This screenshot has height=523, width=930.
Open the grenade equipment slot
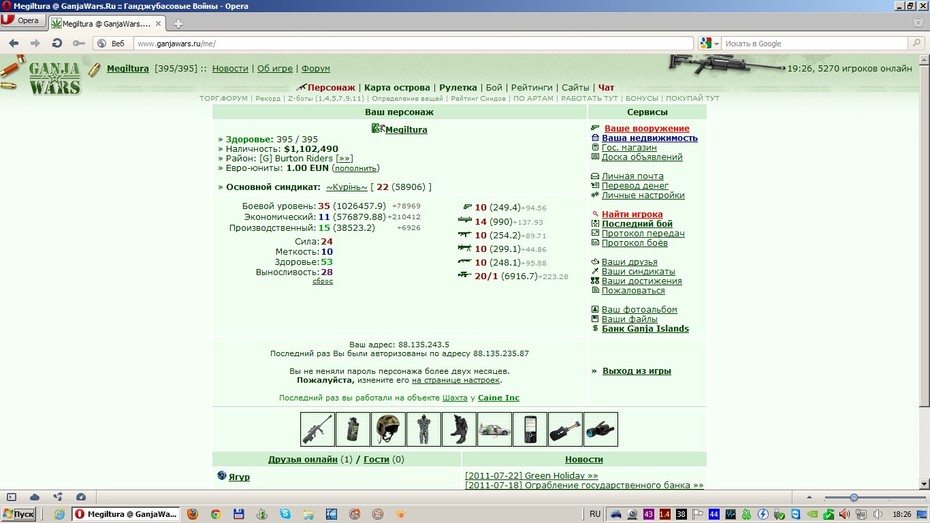click(353, 429)
